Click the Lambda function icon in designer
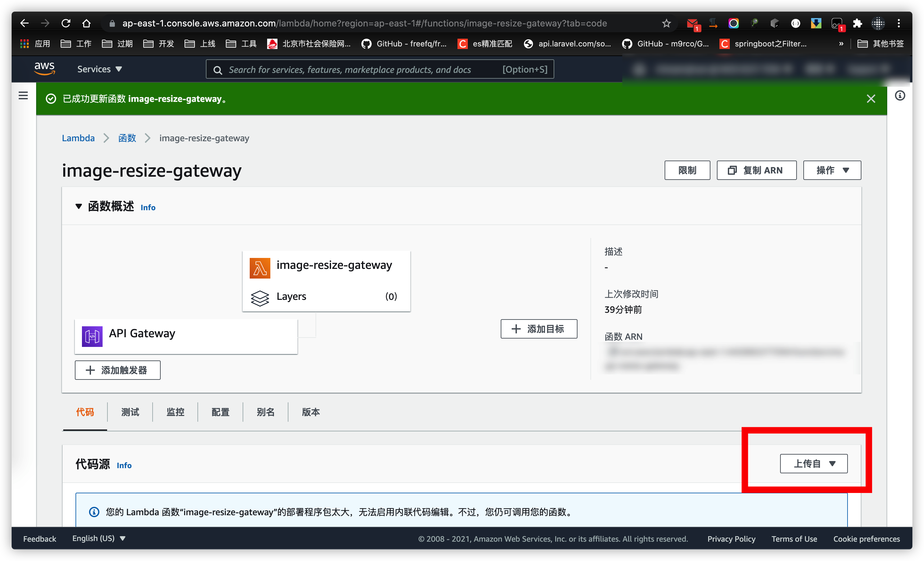The image size is (924, 561). [260, 268]
